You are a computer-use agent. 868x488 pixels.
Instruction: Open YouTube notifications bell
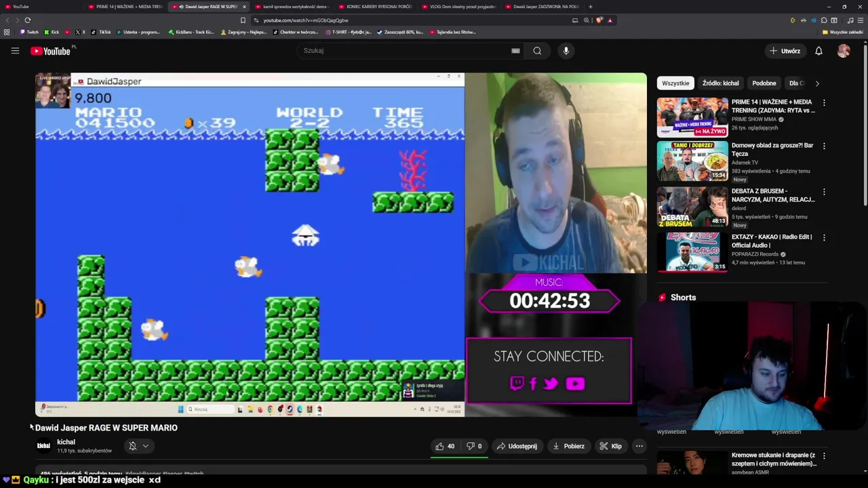click(818, 51)
